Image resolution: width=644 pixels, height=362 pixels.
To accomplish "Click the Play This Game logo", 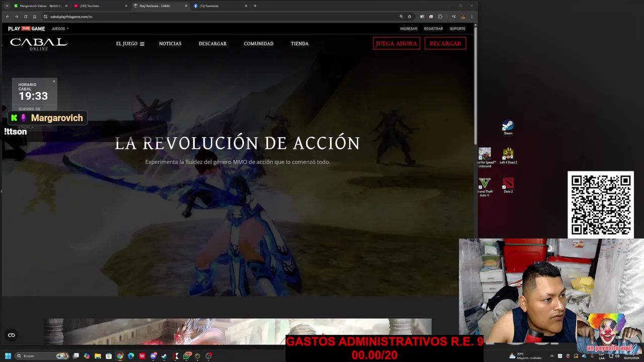I will point(27,29).
